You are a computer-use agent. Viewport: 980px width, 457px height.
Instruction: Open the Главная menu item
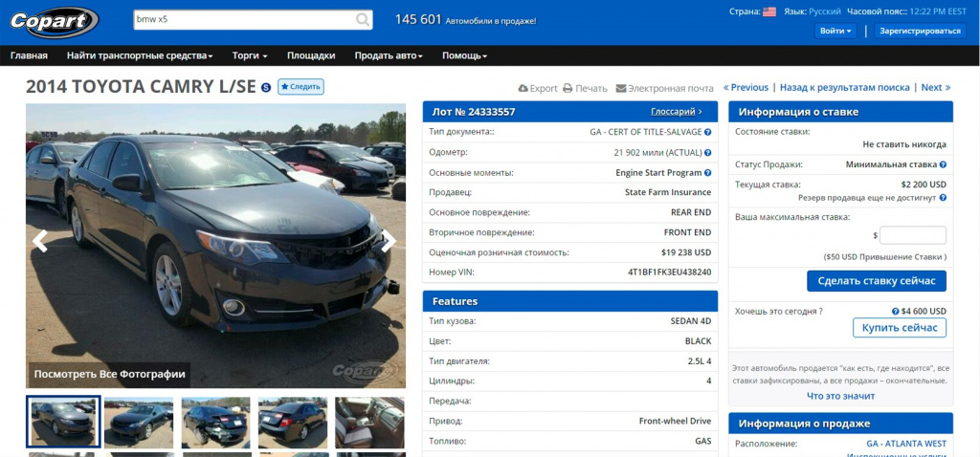click(29, 55)
